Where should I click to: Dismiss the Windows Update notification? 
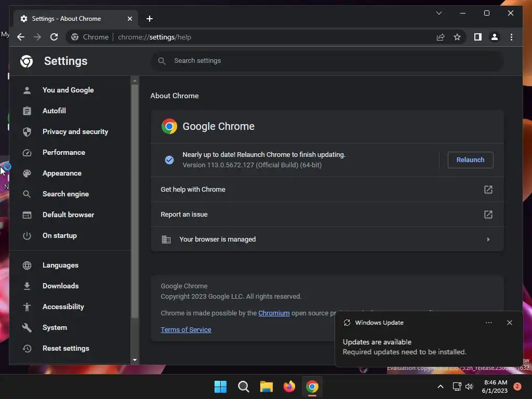click(x=509, y=323)
